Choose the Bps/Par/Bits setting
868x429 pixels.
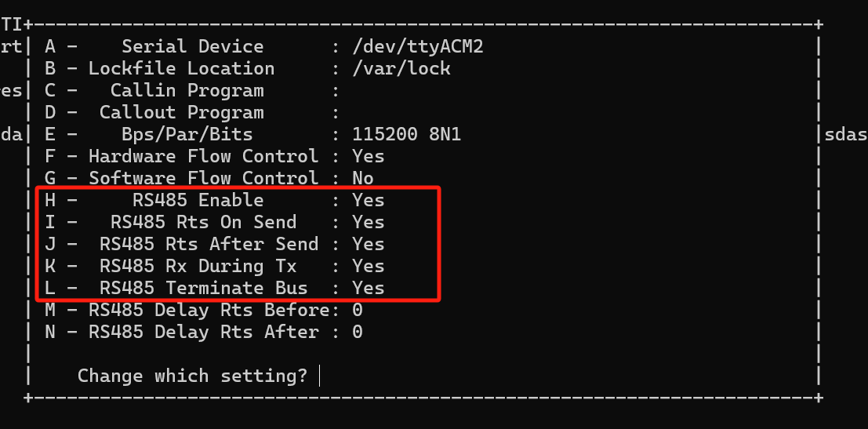click(187, 134)
